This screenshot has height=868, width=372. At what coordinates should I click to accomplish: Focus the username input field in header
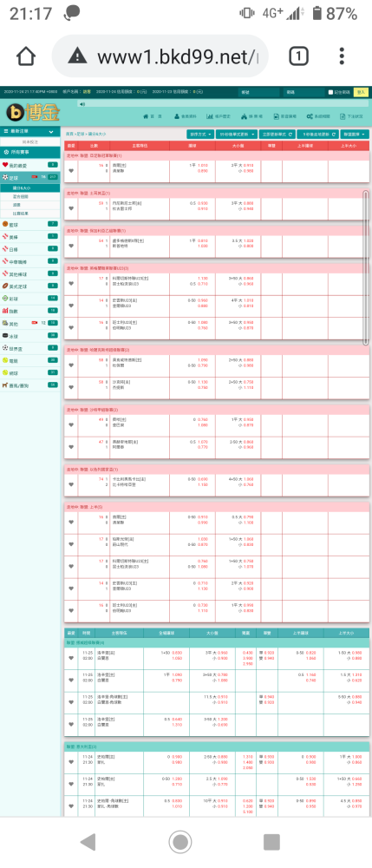(x=260, y=92)
